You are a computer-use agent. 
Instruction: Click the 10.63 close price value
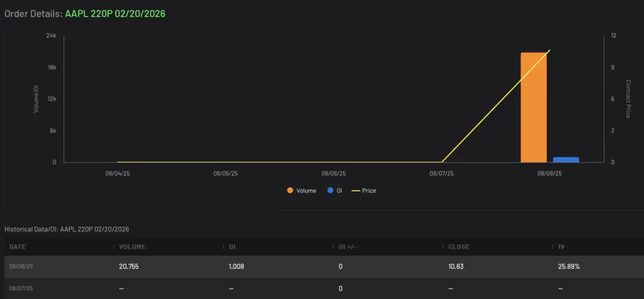click(x=456, y=266)
